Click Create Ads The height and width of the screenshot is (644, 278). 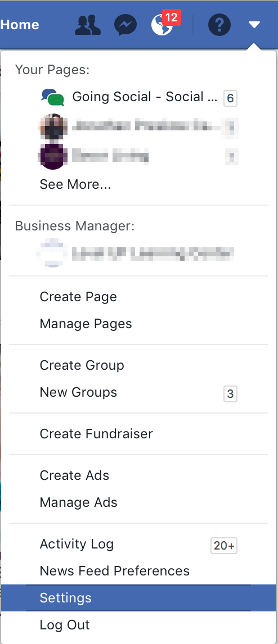(138, 475)
